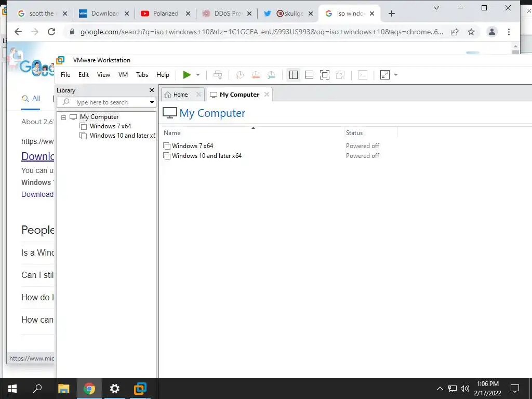
Task: Click Send Ctrl+Alt+Del toolbar icon
Action: 218,75
